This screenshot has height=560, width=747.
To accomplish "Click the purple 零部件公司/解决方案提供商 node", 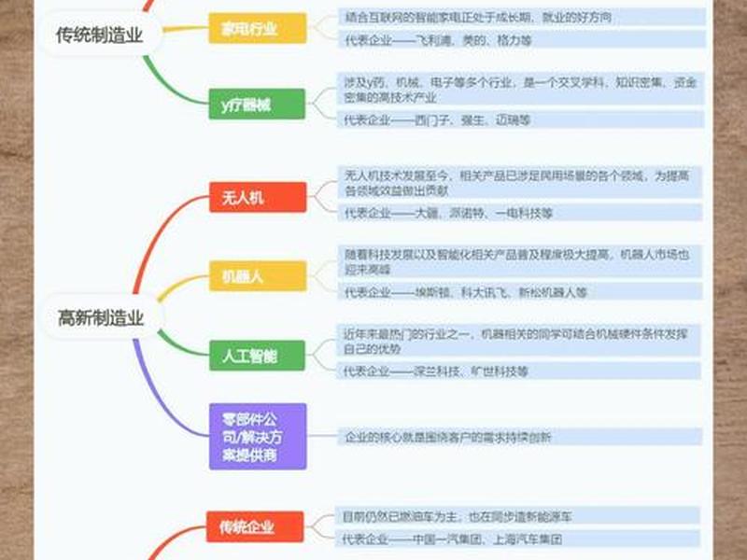I will [258, 437].
